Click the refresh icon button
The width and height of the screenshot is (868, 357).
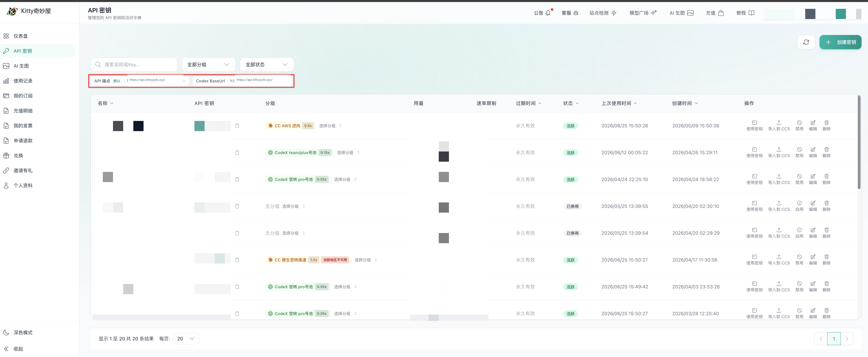pyautogui.click(x=806, y=42)
